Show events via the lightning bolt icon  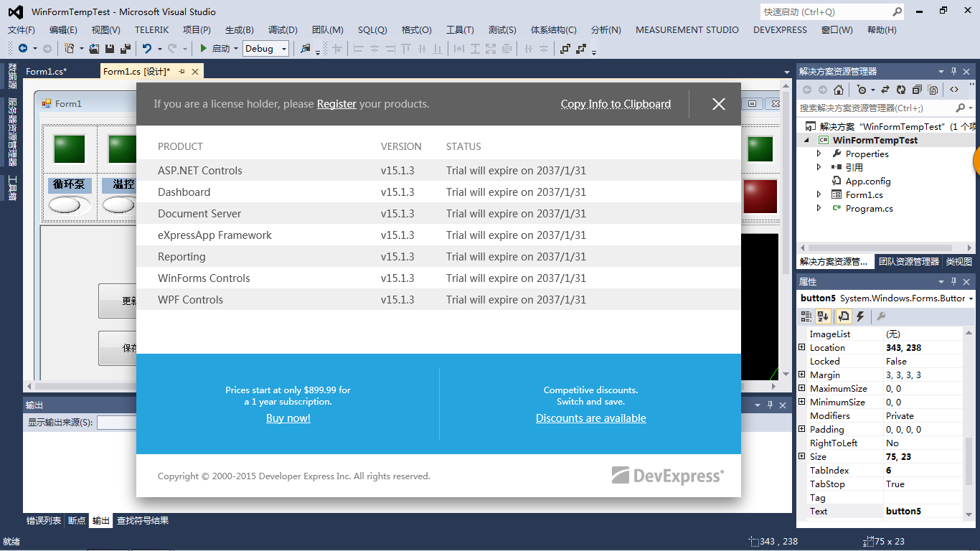860,316
